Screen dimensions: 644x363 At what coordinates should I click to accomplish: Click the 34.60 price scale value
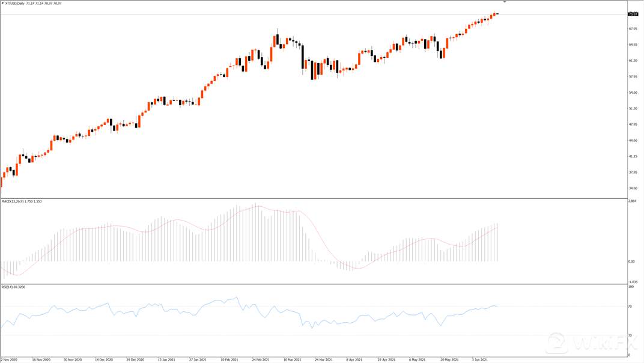point(633,188)
